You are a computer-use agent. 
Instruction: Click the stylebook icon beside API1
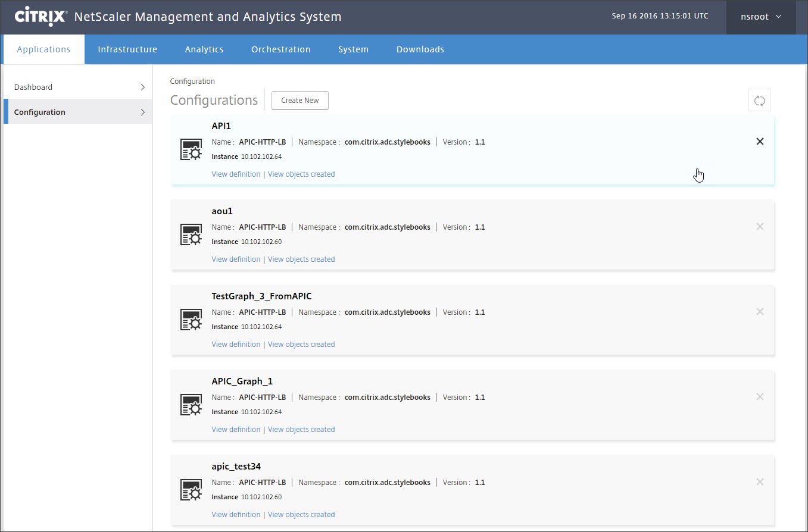[x=191, y=149]
